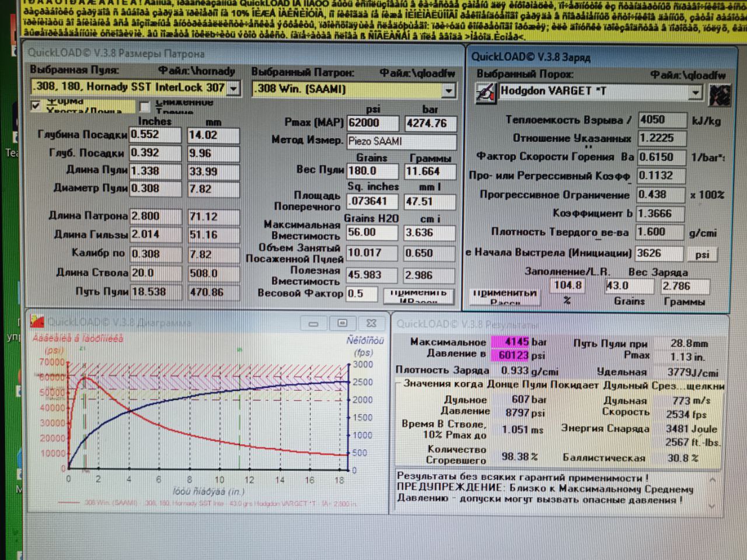Click case length inches field 2.014
747x560 pixels.
pyautogui.click(x=155, y=235)
